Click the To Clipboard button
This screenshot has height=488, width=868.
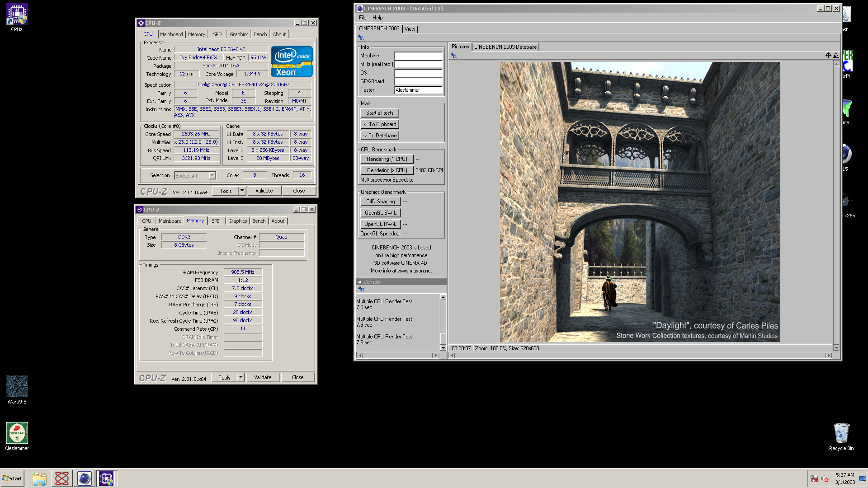[380, 124]
